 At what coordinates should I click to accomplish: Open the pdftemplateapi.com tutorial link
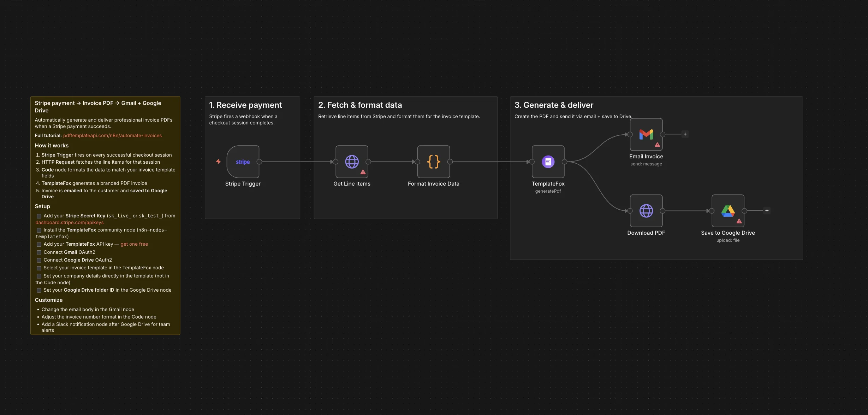(x=112, y=136)
